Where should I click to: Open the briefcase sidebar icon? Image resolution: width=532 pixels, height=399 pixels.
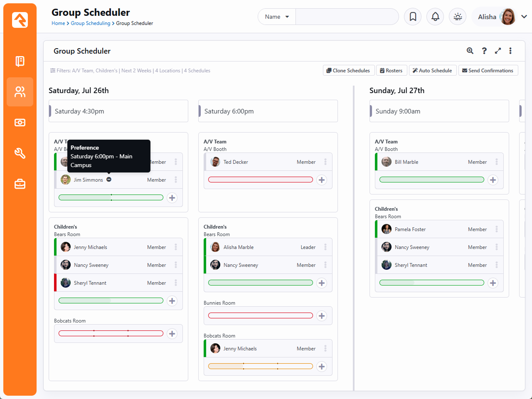[20, 184]
